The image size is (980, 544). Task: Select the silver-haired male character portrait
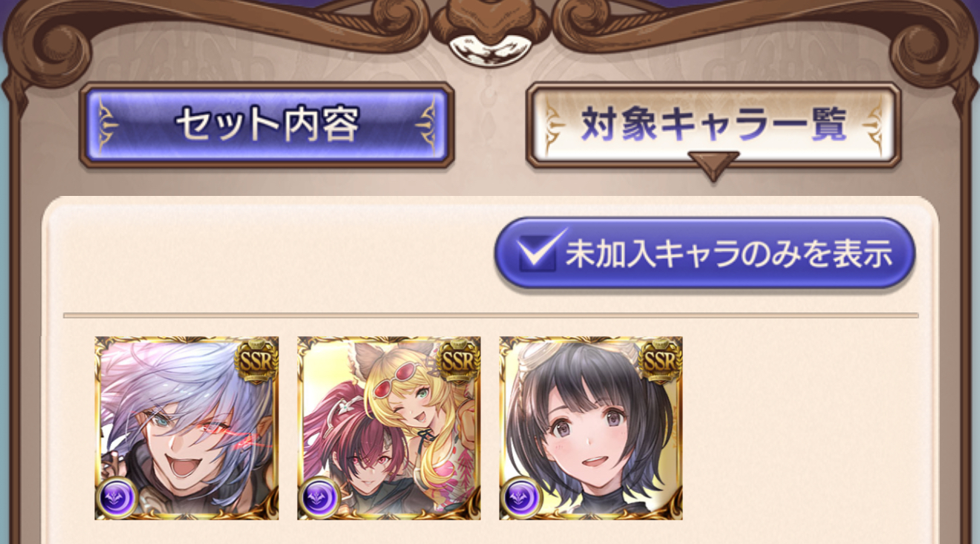tap(187, 428)
